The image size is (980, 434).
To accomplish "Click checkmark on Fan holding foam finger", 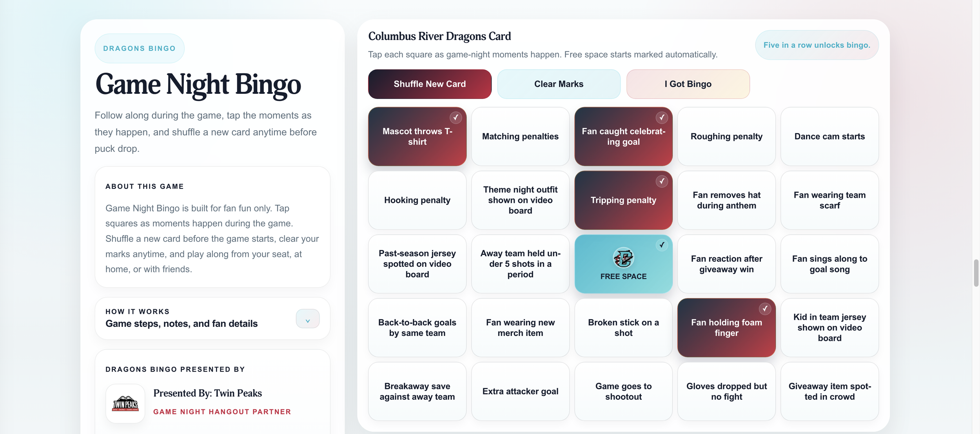I will pyautogui.click(x=765, y=309).
